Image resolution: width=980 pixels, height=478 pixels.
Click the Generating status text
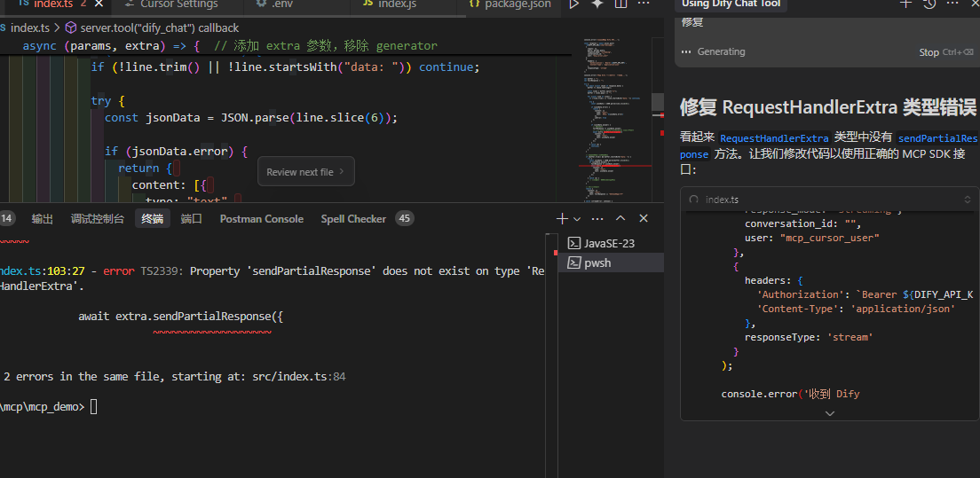[722, 51]
